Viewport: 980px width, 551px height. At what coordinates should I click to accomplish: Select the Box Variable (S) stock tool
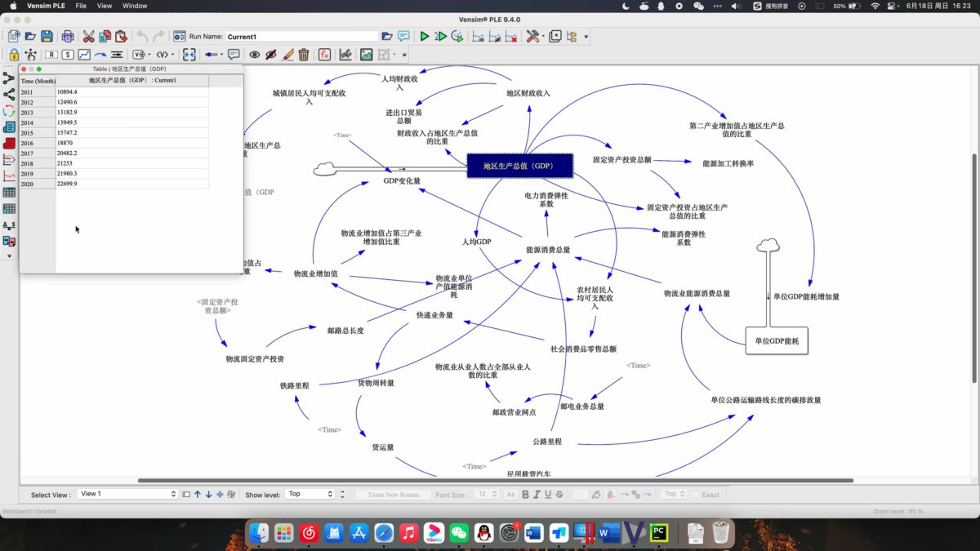[x=68, y=55]
